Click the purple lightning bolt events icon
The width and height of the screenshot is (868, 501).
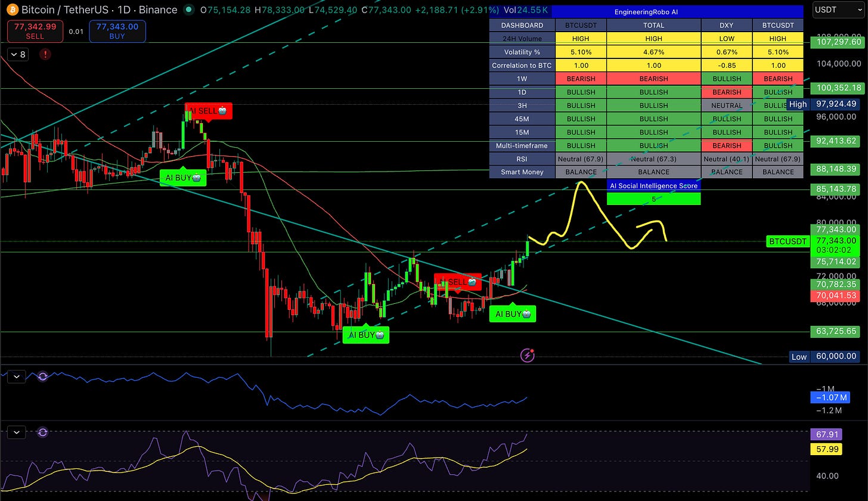528,356
